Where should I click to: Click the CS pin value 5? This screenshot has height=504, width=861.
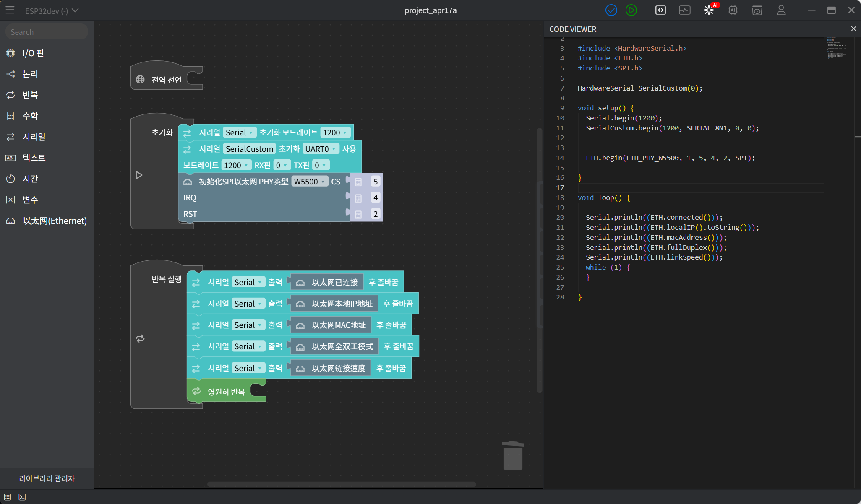click(376, 182)
